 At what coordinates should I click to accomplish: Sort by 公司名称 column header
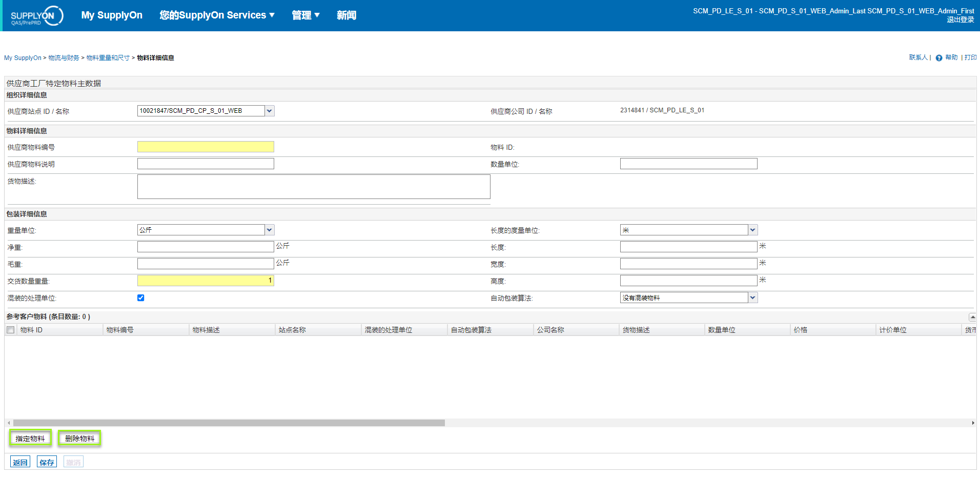576,330
